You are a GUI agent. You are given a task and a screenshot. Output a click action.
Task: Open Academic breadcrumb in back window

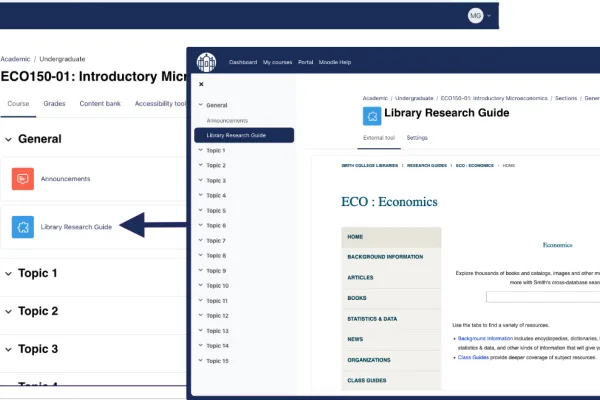pos(15,59)
